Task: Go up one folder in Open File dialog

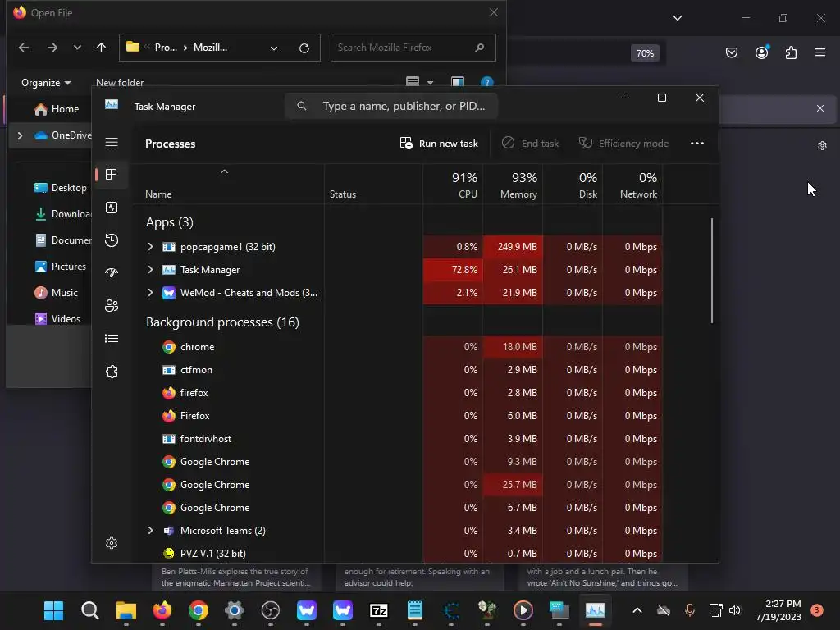Action: coord(101,48)
